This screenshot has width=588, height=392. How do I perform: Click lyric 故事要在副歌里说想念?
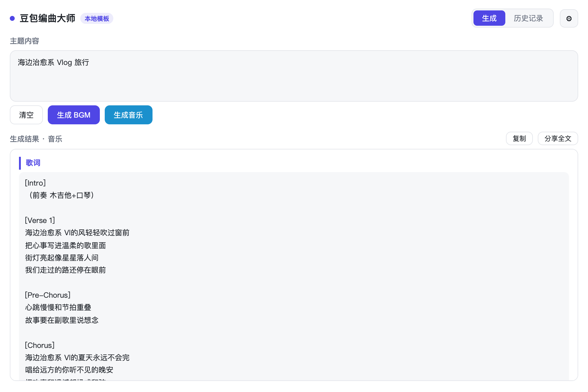(x=62, y=320)
